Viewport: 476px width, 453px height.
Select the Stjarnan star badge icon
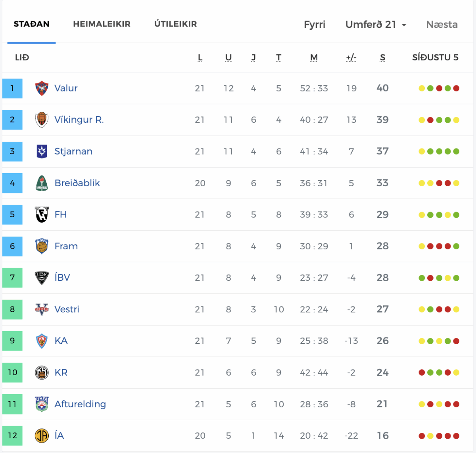coord(42,151)
